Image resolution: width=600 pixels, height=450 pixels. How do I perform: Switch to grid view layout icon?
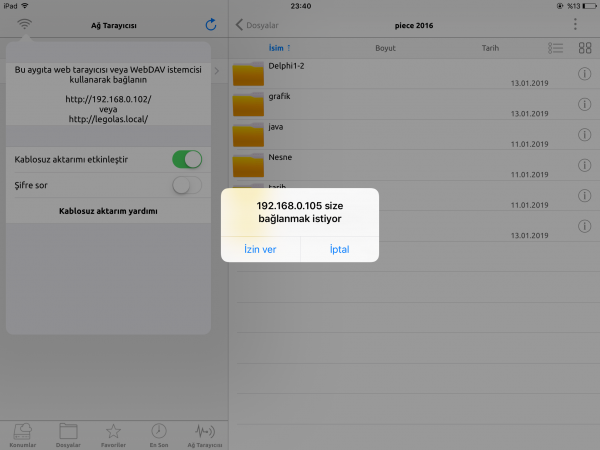[x=585, y=48]
